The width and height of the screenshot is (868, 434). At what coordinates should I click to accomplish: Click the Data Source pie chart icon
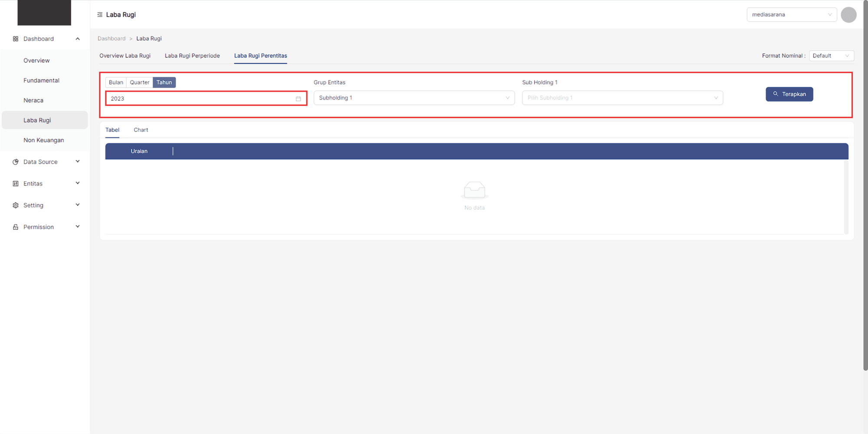pyautogui.click(x=16, y=162)
